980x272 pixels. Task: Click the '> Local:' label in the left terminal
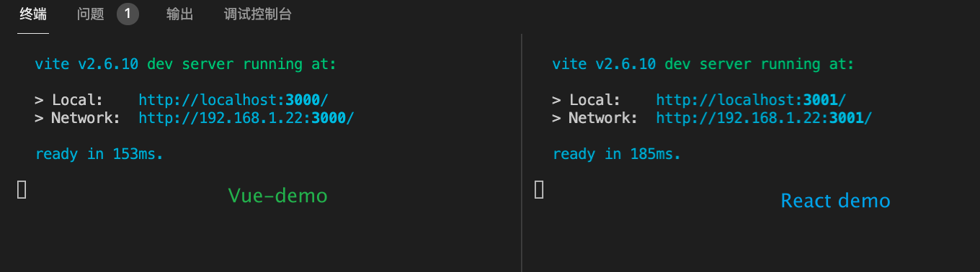[x=69, y=100]
